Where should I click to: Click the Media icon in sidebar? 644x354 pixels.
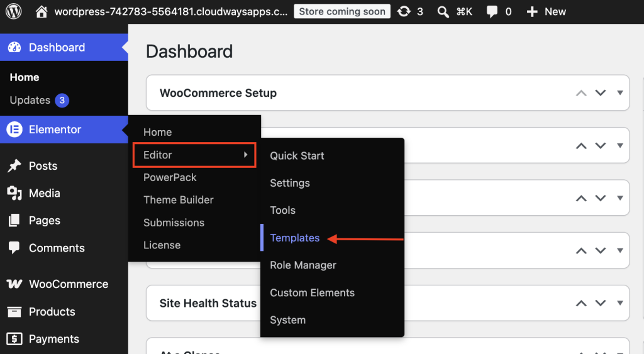[x=14, y=193]
